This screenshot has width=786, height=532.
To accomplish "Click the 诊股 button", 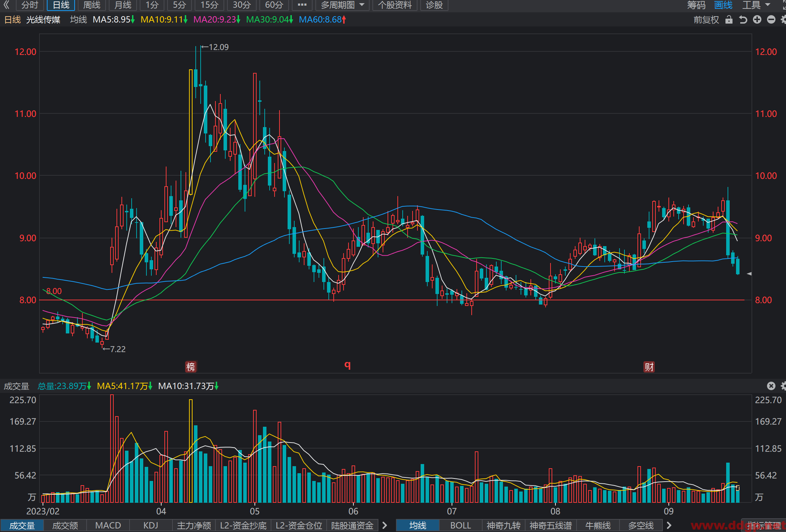I will pyautogui.click(x=434, y=5).
